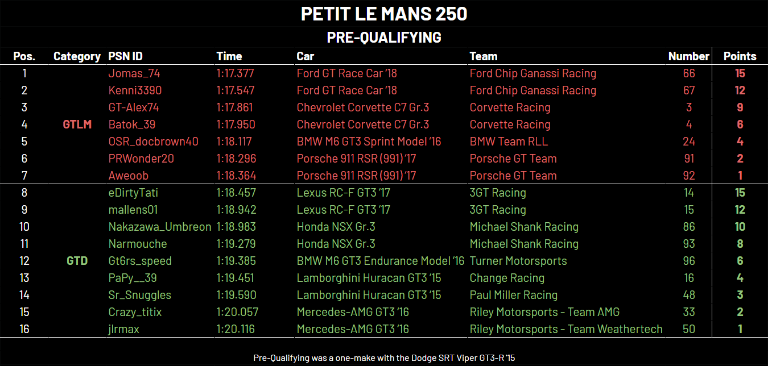The height and width of the screenshot is (366, 768).
Task: Select the Dodge SRT Viper footnote
Action: tap(384, 358)
